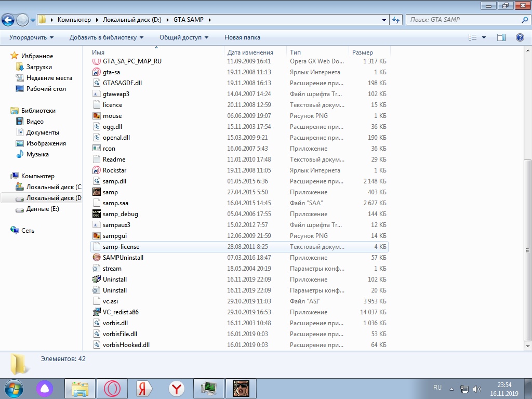
Task: Click the Локальный диск (D:) breadcrumb
Action: (132, 20)
